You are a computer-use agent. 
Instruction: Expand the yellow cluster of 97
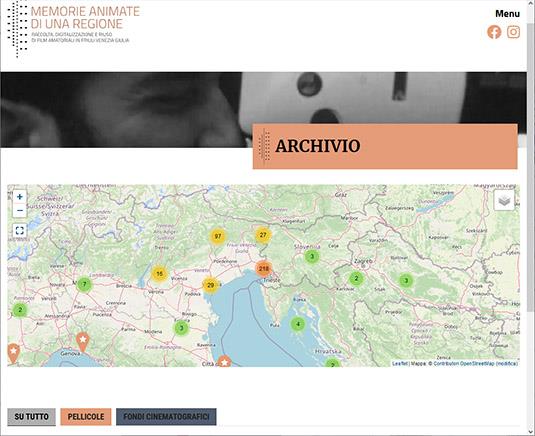click(x=218, y=236)
